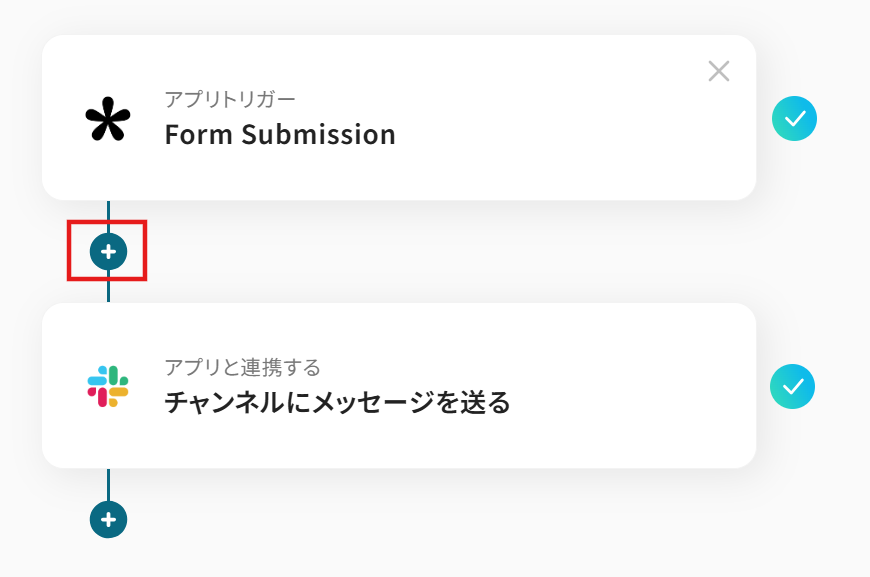Click the checkmark beside the Slack step
This screenshot has width=870, height=577.
pos(792,386)
